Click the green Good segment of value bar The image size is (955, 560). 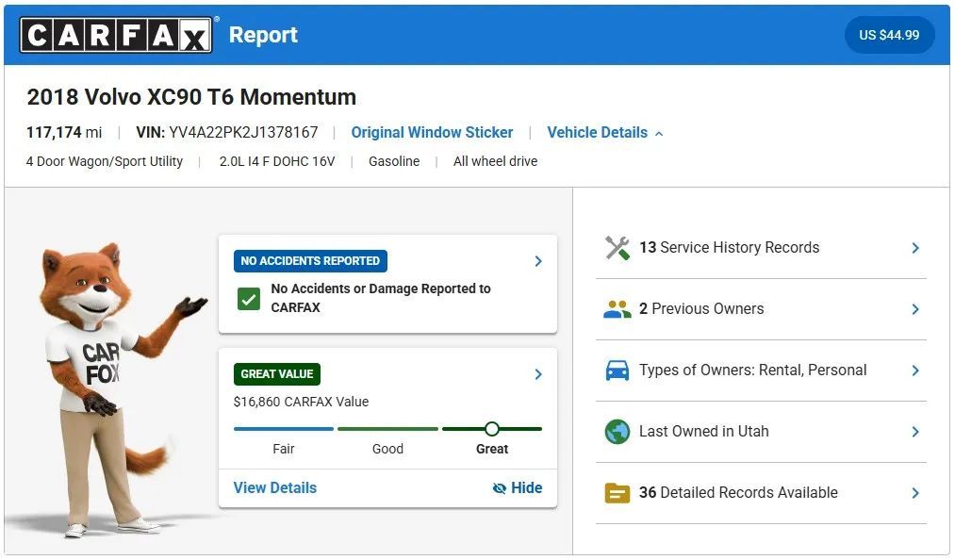pyautogui.click(x=388, y=429)
